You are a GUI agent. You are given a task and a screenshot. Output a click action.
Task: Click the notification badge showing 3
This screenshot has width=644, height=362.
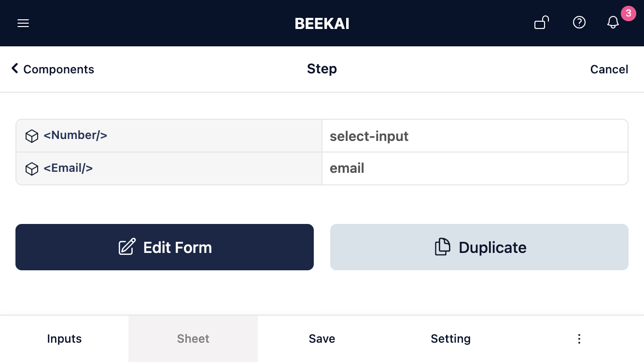[628, 14]
